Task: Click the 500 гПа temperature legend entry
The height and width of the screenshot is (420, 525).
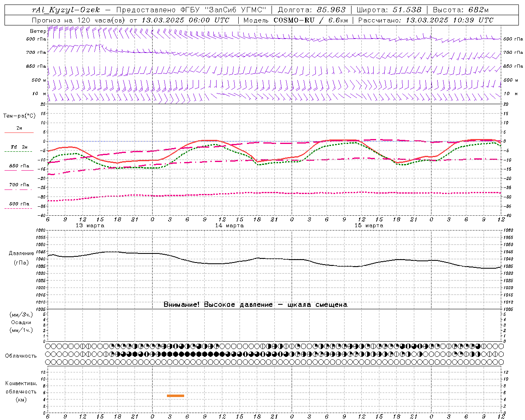Action: [19, 204]
